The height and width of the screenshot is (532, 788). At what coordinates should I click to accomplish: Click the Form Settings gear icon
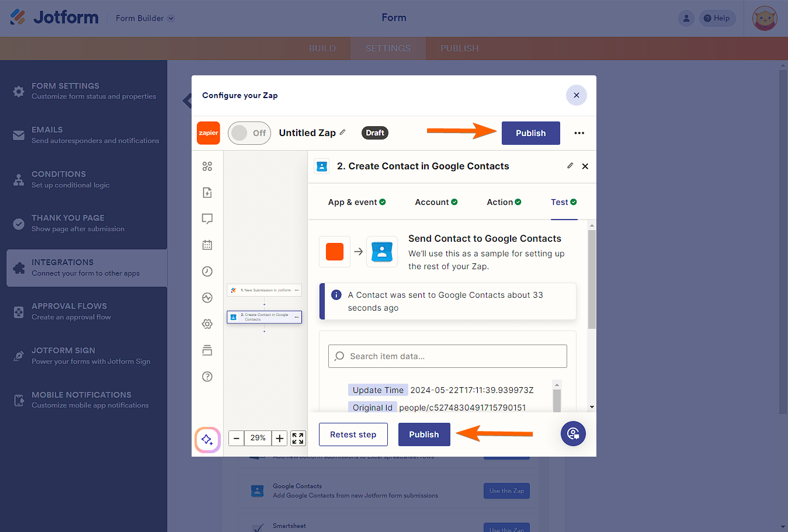tap(19, 92)
